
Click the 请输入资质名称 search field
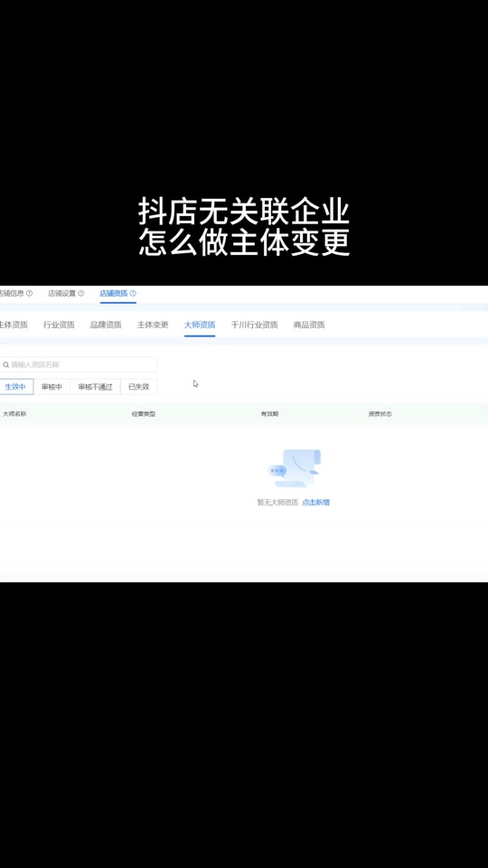tap(78, 364)
